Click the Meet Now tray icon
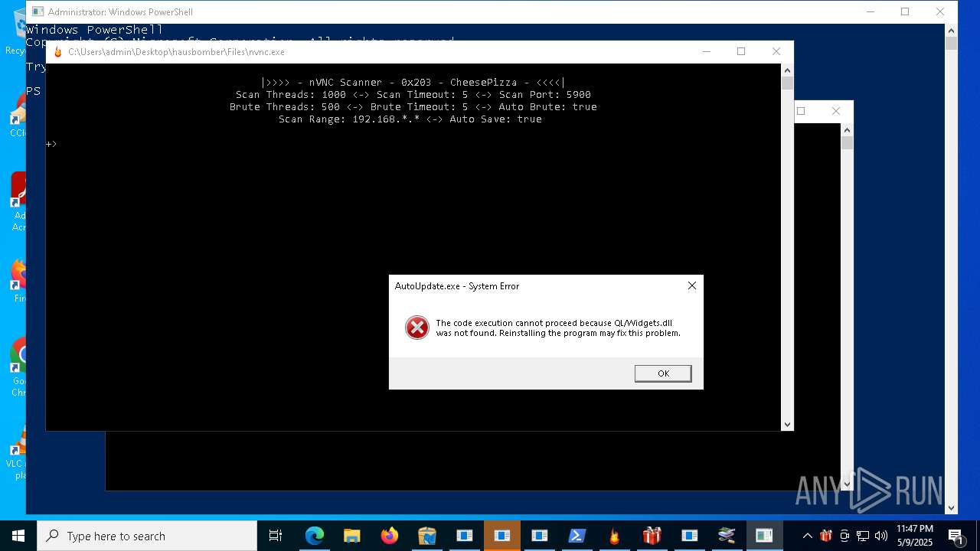This screenshot has height=551, width=980. tap(844, 536)
